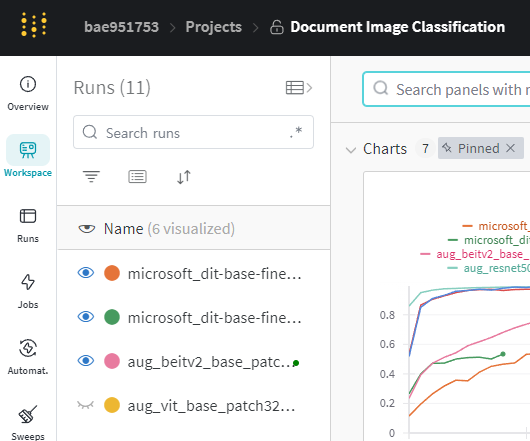Open orange microsoft_dit-base-fine run name
Screen dimensions: 530x441
[214, 273]
